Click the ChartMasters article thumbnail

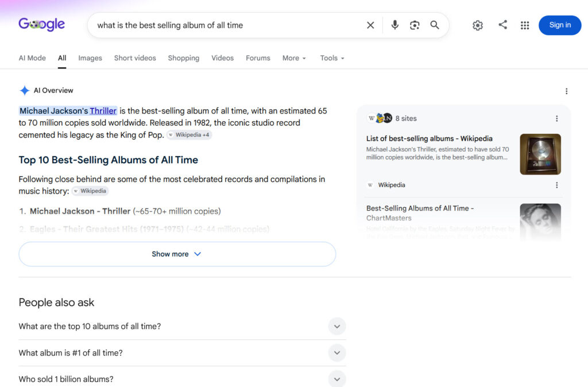tap(540, 222)
